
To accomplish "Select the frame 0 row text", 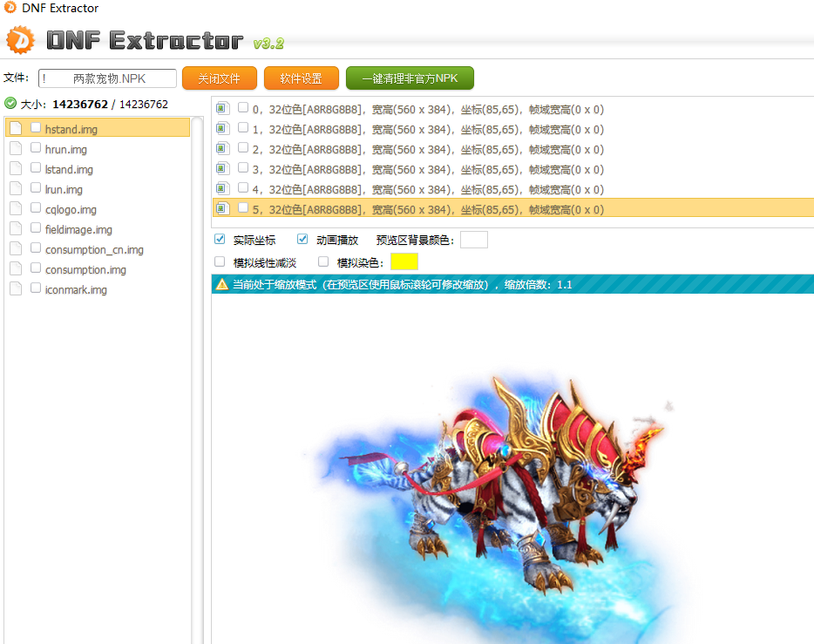I will point(428,110).
